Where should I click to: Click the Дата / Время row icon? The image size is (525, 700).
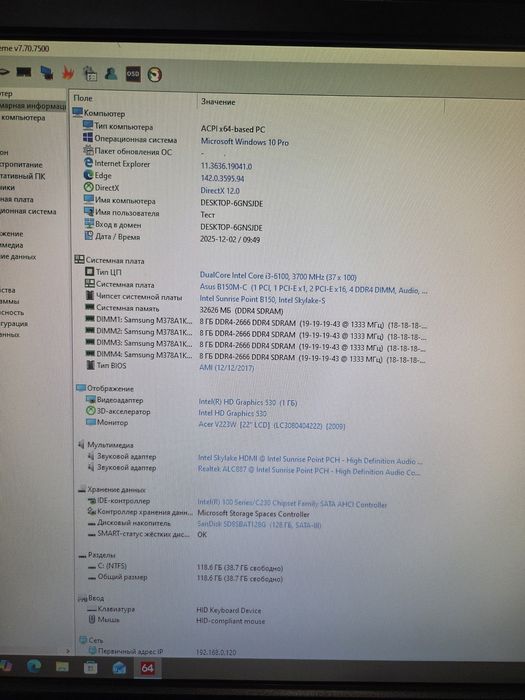point(89,236)
